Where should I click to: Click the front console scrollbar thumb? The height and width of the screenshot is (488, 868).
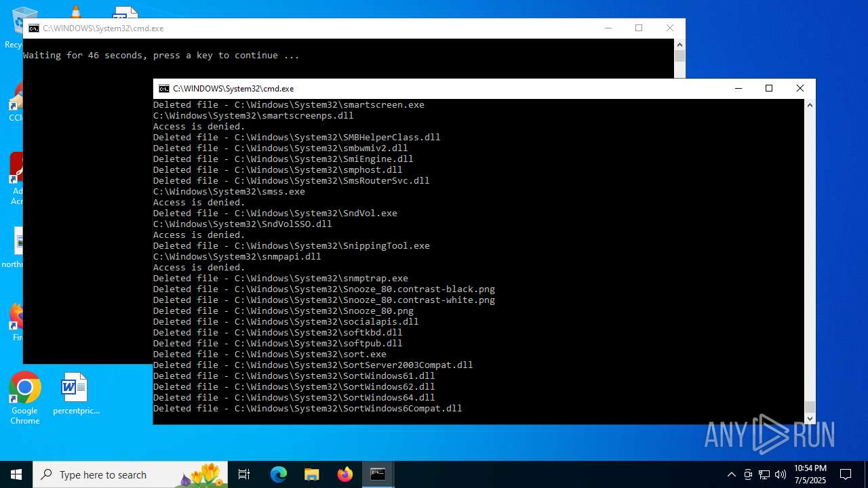click(810, 407)
